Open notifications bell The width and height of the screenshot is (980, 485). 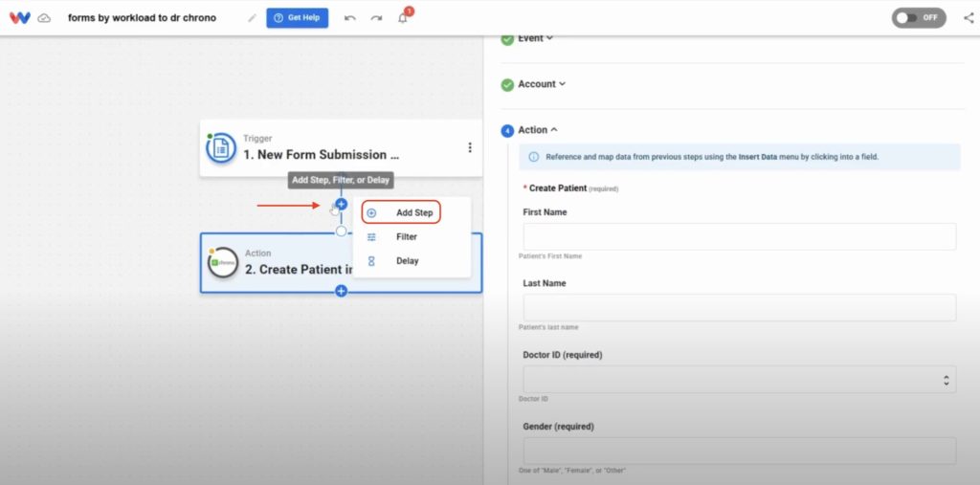(403, 17)
